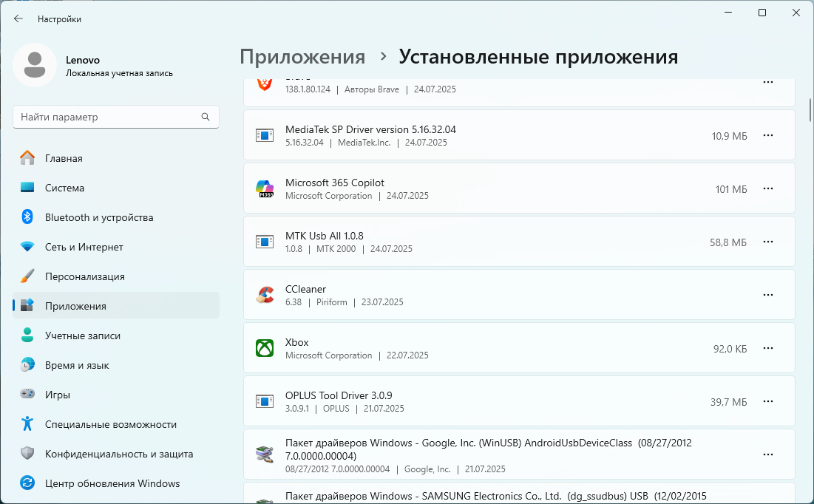The image size is (814, 504).
Task: Click the Brave browser icon
Action: point(265,84)
